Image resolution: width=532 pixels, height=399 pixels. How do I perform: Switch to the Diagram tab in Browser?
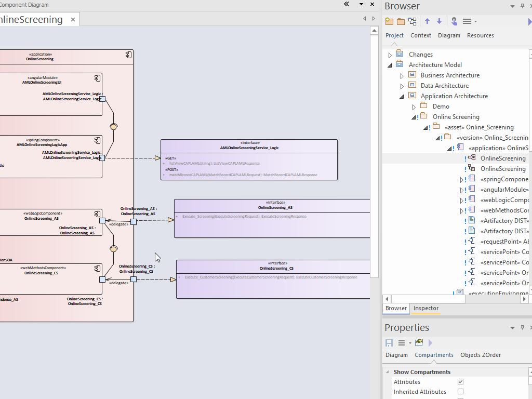[449, 35]
